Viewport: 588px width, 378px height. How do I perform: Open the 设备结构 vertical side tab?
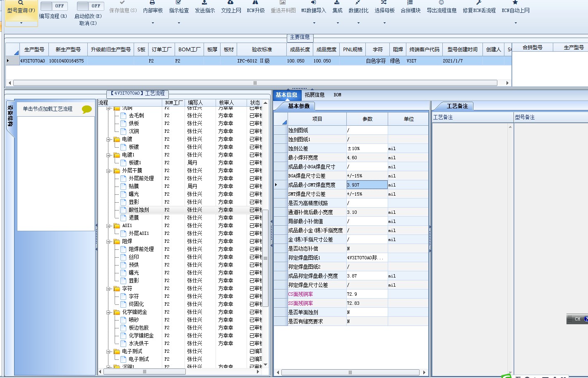(10, 119)
